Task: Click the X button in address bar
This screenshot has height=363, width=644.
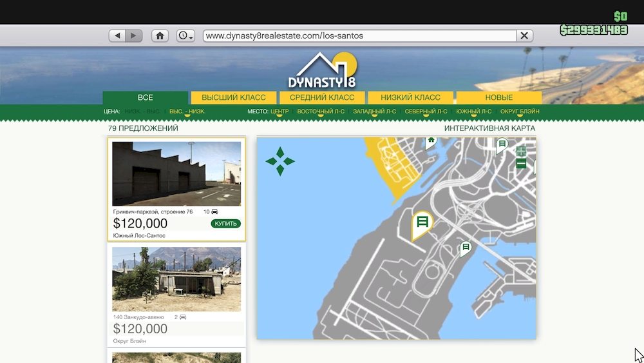Action: [x=524, y=36]
